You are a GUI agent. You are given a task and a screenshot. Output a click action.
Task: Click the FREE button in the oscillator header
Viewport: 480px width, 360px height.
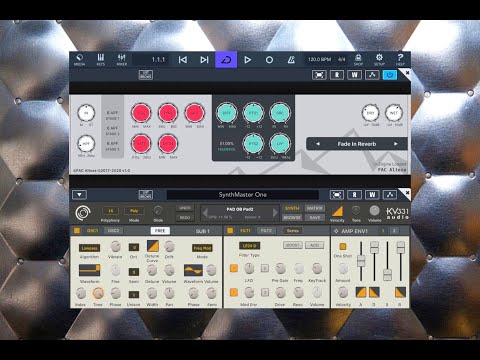(x=160, y=230)
